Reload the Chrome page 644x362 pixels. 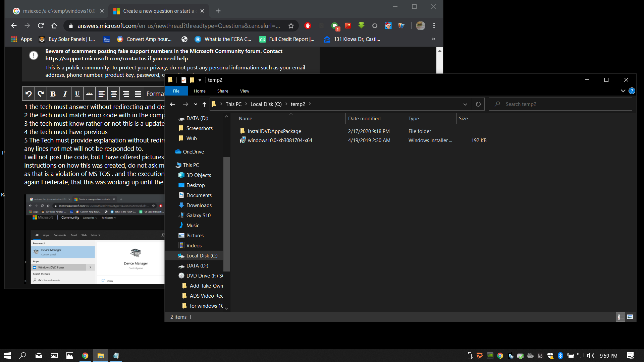click(41, 25)
